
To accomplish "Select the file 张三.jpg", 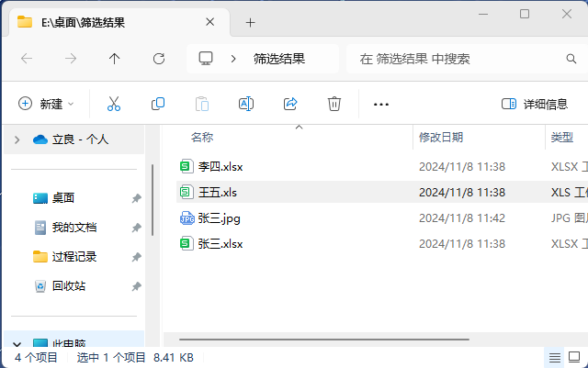I will 219,218.
